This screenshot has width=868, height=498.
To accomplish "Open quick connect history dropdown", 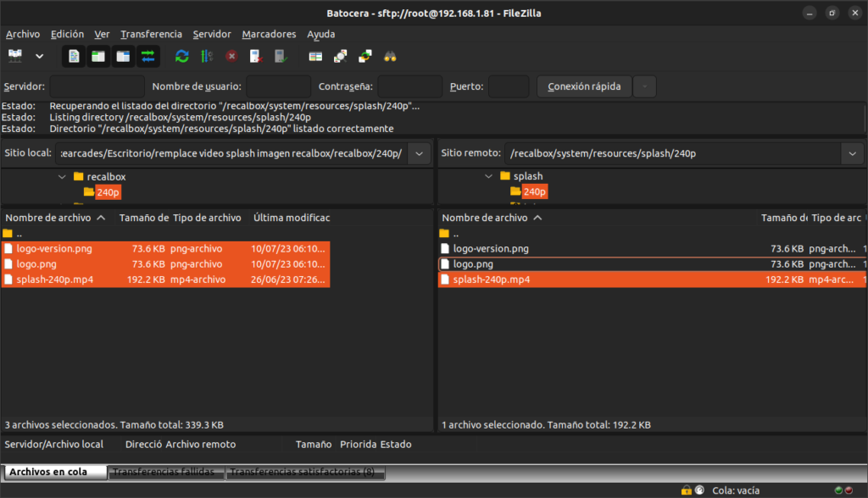I will click(x=645, y=86).
